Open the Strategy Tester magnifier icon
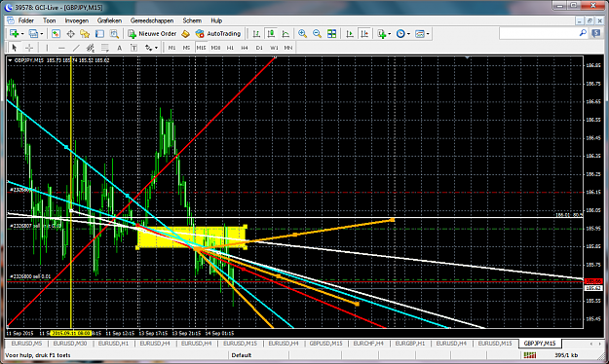 (114, 34)
